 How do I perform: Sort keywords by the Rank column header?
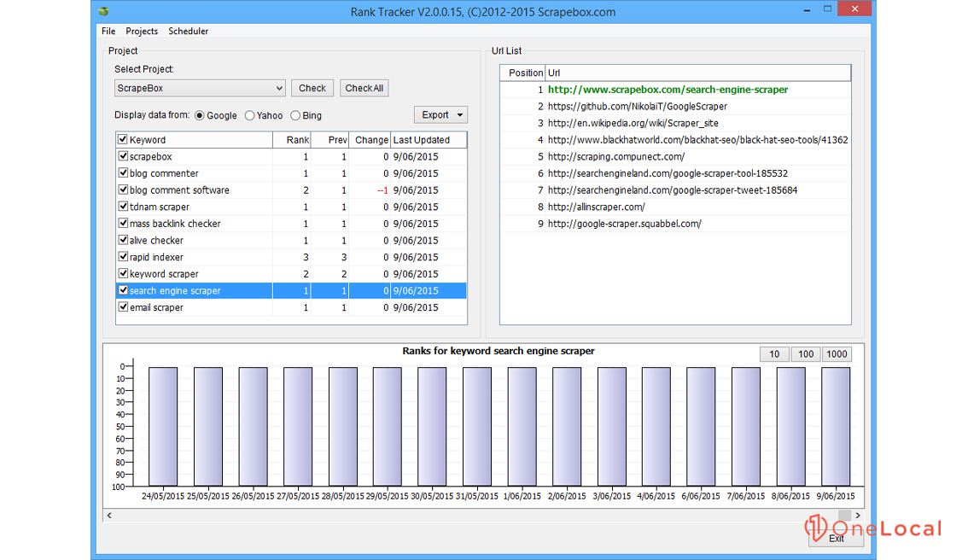pyautogui.click(x=292, y=139)
